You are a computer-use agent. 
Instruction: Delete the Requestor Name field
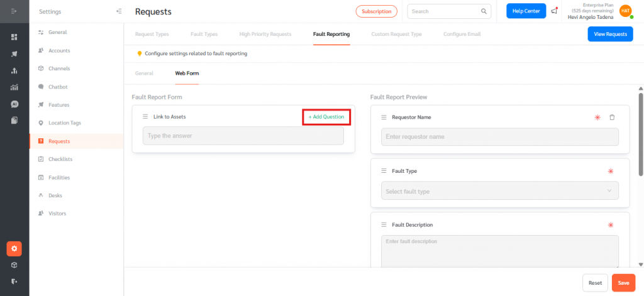tap(612, 118)
